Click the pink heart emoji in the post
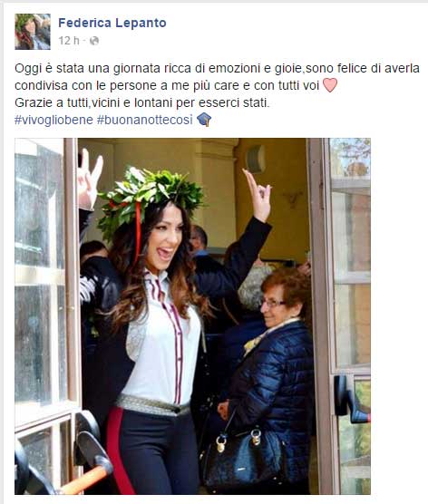Viewport: 428px width, 504px height. coord(330,85)
